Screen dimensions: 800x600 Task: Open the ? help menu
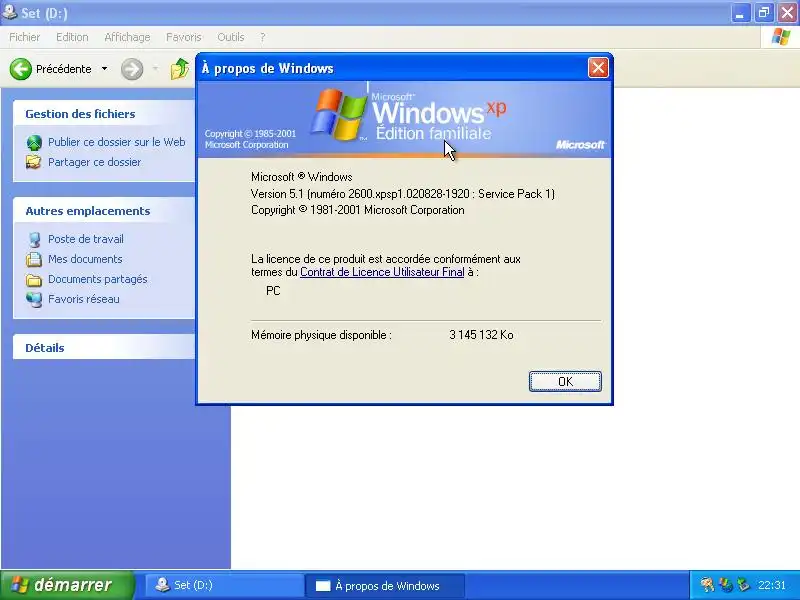(x=263, y=37)
